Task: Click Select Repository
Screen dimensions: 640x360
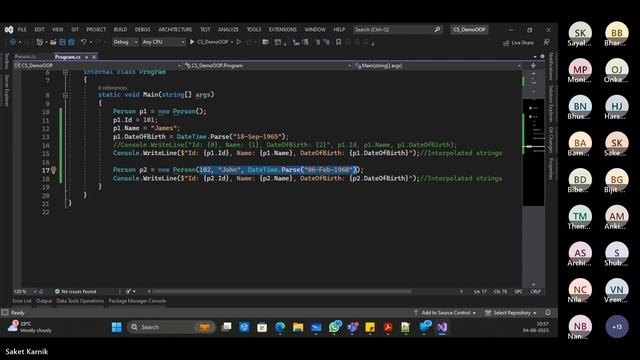Action: (x=511, y=313)
